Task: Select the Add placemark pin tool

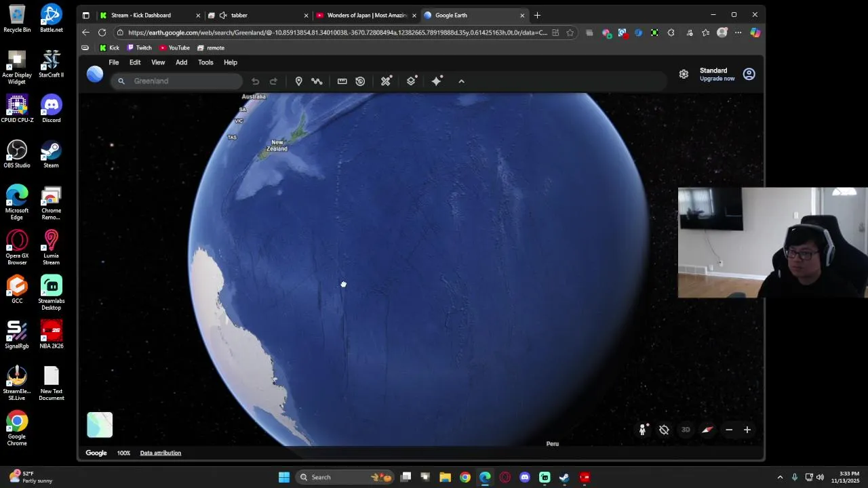Action: point(298,81)
